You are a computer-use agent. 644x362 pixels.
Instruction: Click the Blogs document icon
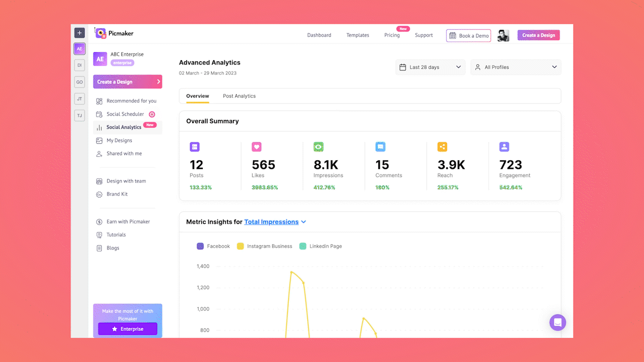tap(99, 248)
